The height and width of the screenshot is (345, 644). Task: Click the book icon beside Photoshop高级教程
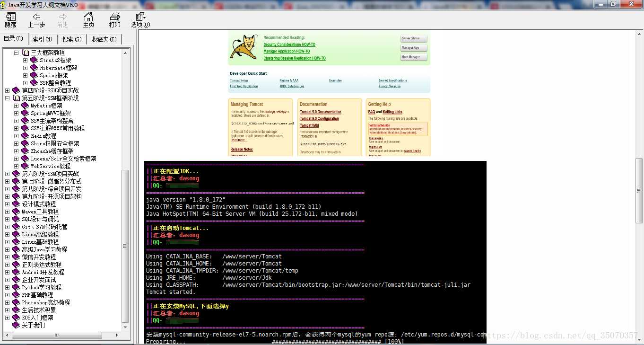point(16,302)
